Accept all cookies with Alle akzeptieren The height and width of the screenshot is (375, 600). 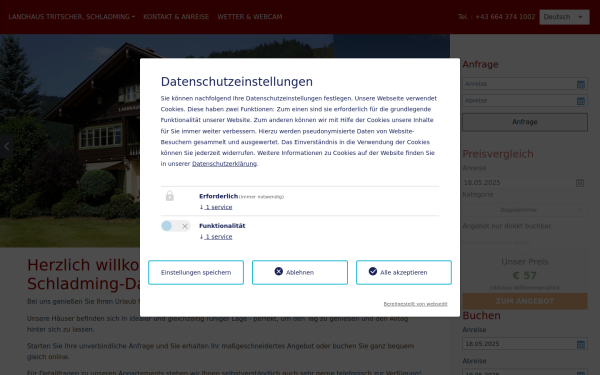(404, 272)
